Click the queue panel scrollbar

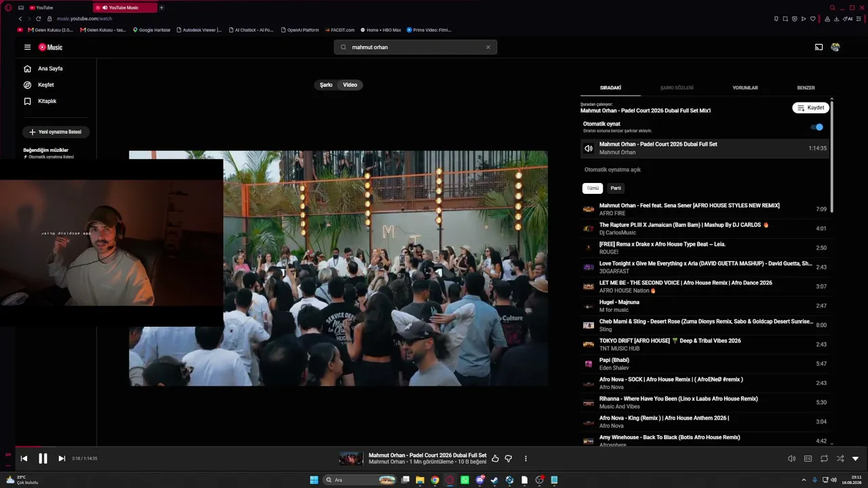tap(832, 157)
